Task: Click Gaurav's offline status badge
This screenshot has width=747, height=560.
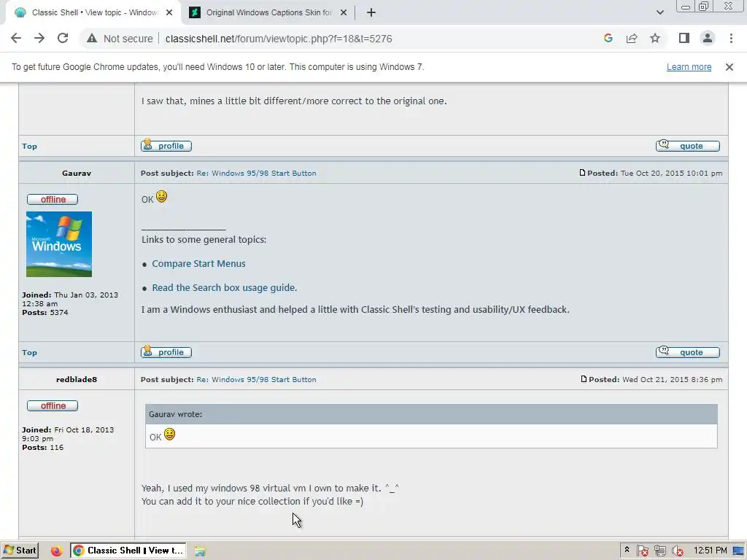Action: tap(53, 199)
